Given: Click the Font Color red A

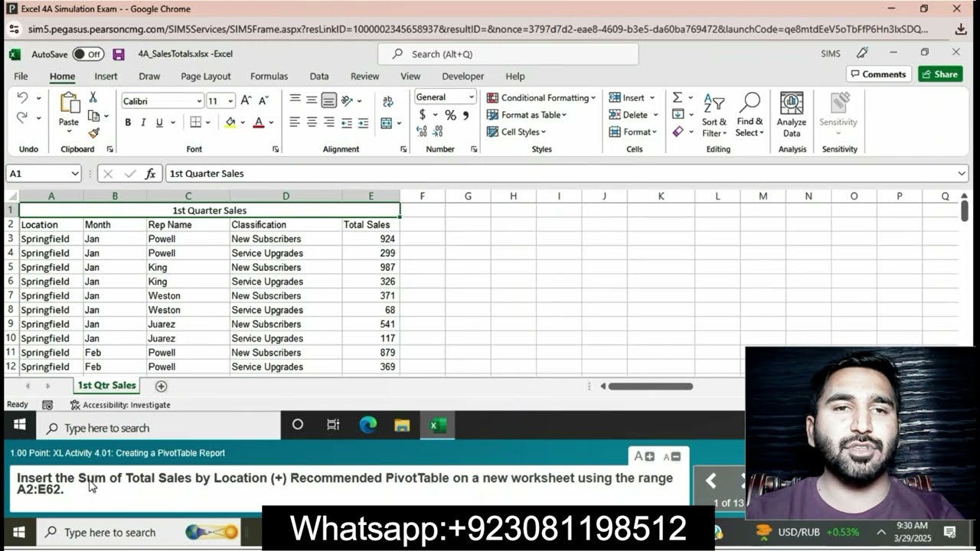Looking at the screenshot, I should tap(259, 122).
